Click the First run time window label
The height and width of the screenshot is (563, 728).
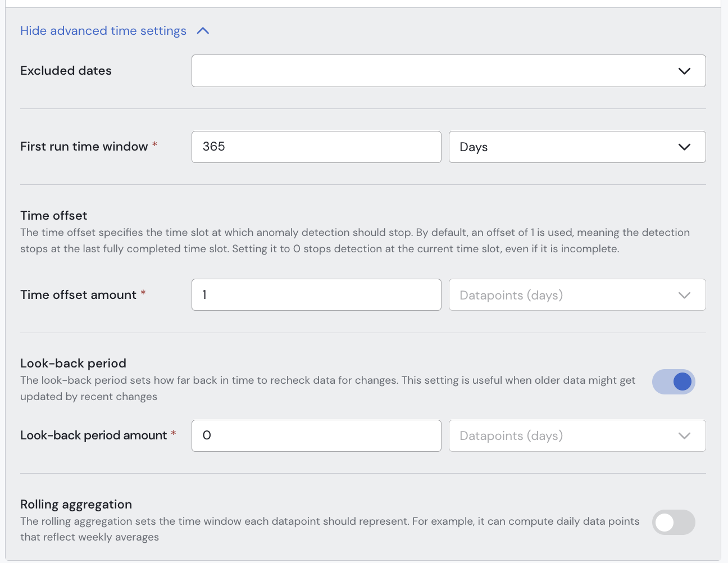tap(84, 147)
